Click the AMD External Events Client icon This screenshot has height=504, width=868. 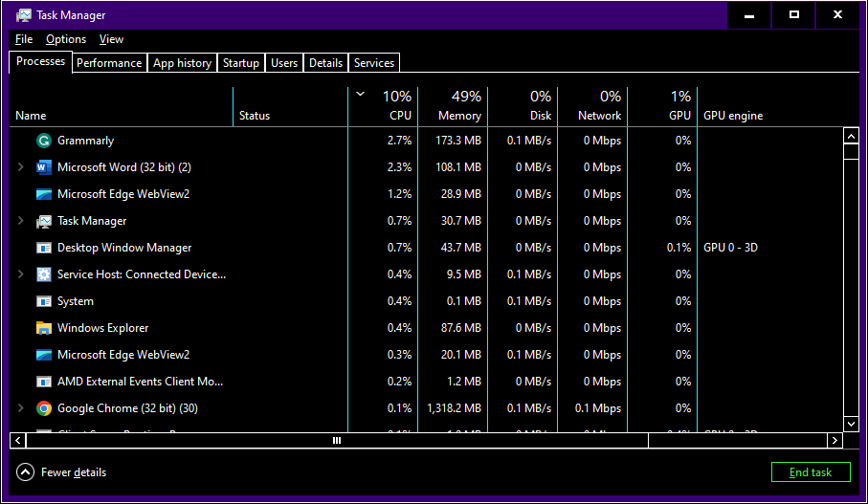point(44,382)
